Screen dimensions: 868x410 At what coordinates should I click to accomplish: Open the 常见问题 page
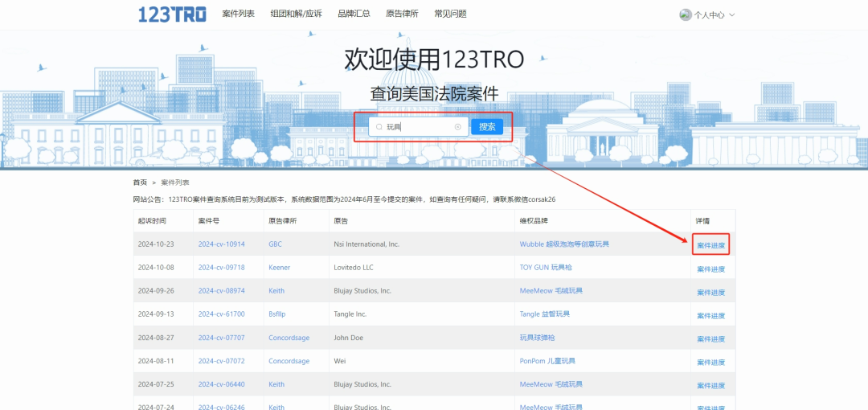(x=450, y=14)
